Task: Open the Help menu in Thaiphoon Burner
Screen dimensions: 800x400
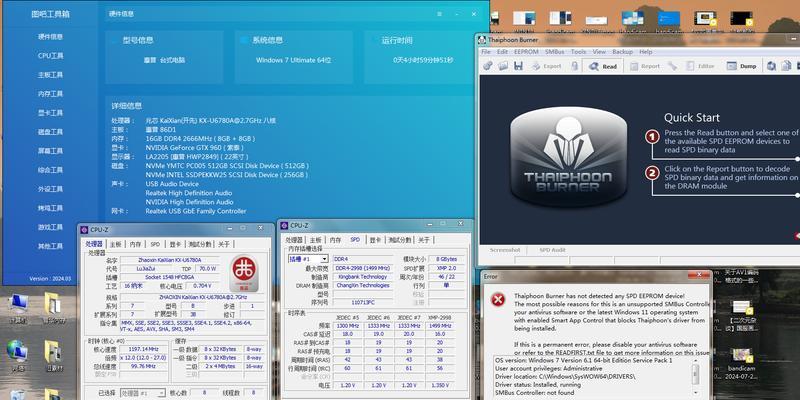Action: (645, 52)
